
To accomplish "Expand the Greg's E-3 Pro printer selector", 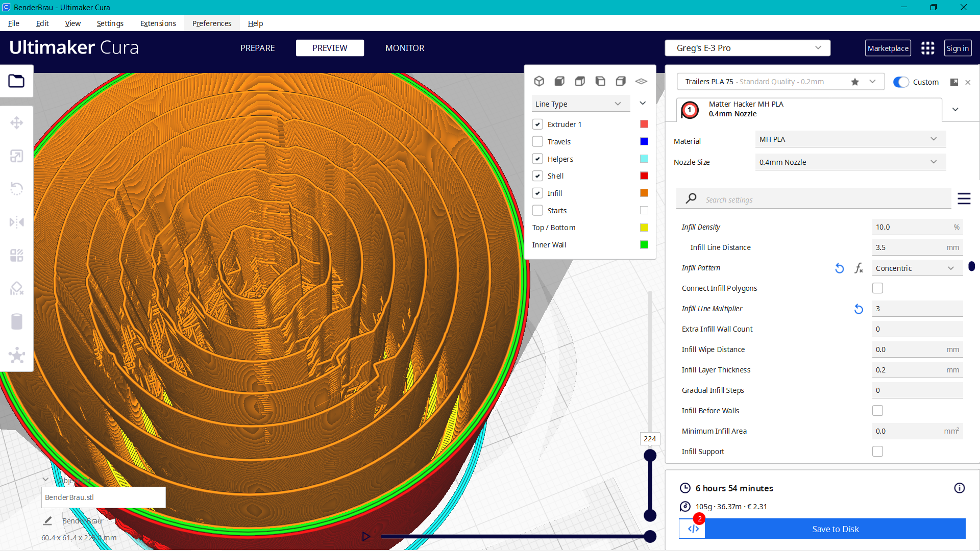I will [747, 48].
